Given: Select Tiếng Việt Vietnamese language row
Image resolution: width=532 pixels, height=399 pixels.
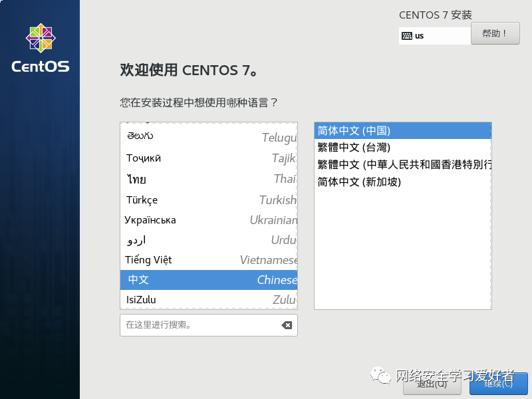Looking at the screenshot, I should pyautogui.click(x=209, y=260).
